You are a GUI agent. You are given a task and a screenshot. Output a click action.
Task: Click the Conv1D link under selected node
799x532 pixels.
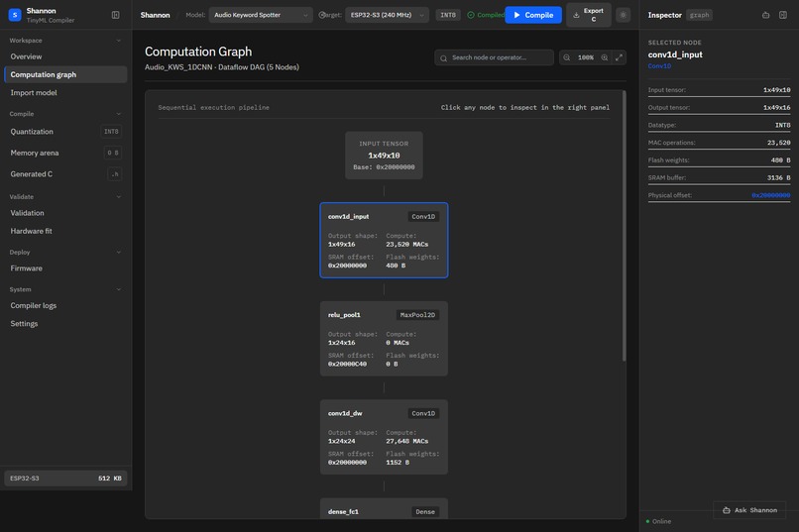659,66
